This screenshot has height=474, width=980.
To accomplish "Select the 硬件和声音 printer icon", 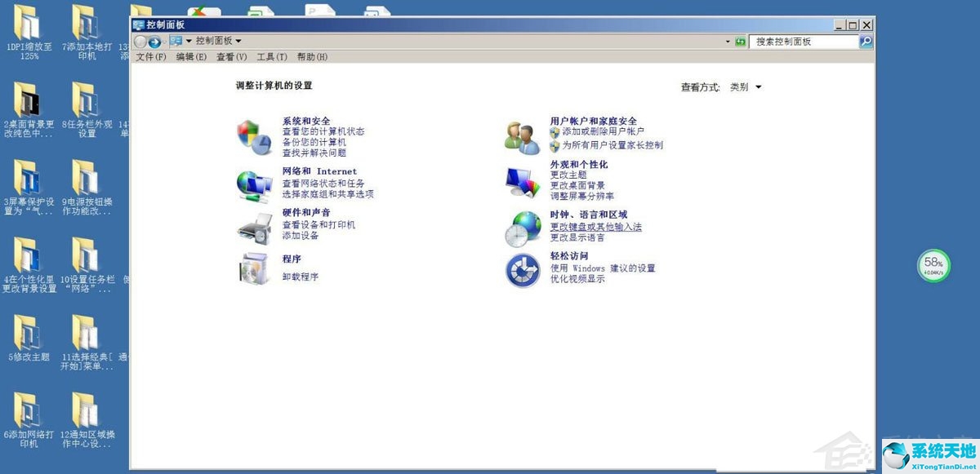I will [x=256, y=226].
